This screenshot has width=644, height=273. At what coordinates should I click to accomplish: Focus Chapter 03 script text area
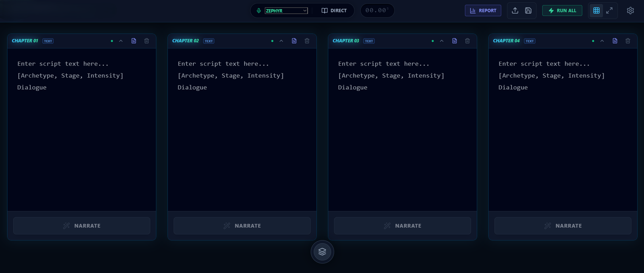(402, 130)
